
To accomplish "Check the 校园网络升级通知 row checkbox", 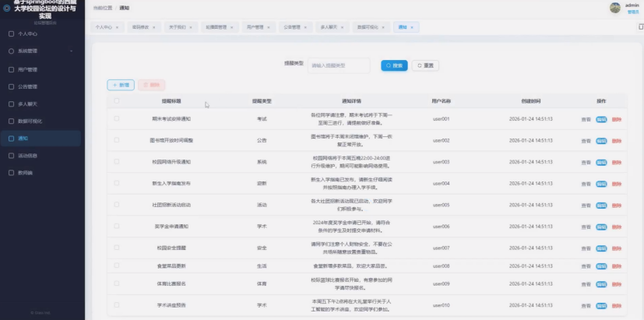I will [117, 161].
